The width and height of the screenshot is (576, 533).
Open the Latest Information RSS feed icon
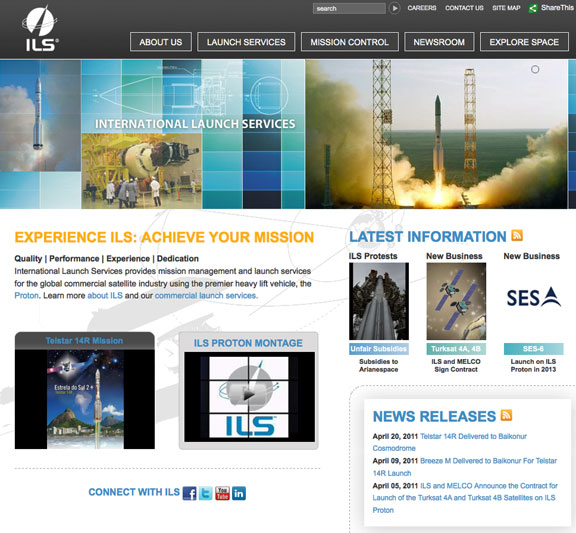[x=517, y=235]
